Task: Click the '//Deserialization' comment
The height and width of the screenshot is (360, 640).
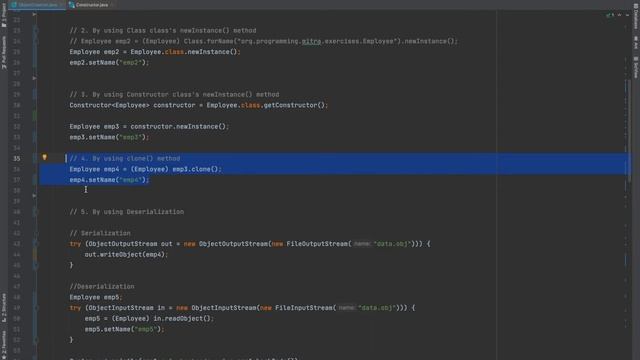Action: [102, 287]
